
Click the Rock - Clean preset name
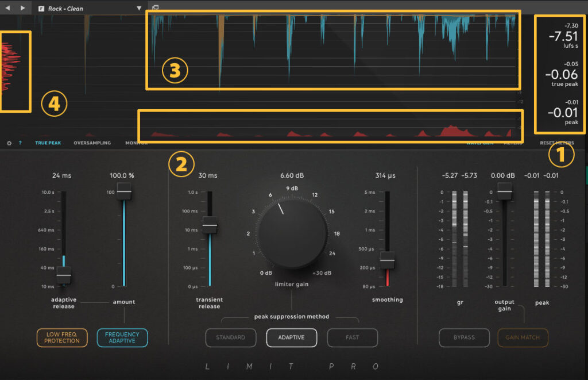tap(65, 9)
